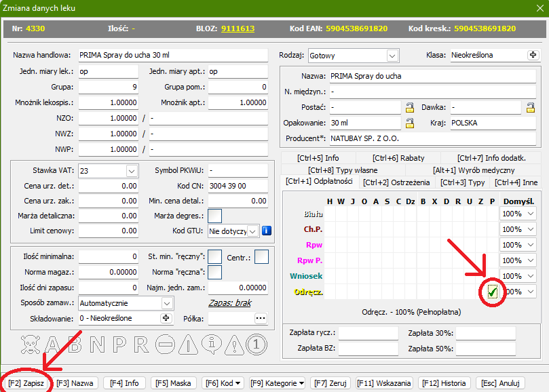The image size is (549, 392).
Task: Click the padlock next to Opakowanie field
Action: tap(409, 123)
